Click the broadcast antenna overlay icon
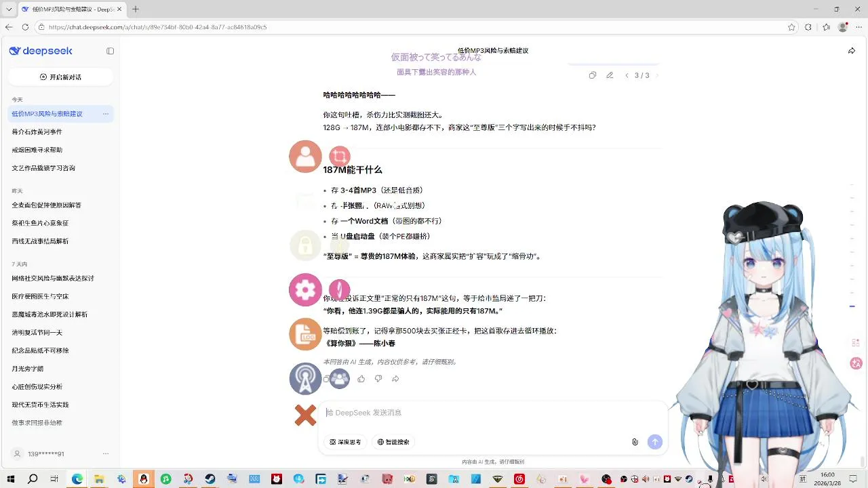The height and width of the screenshot is (488, 868). [305, 379]
